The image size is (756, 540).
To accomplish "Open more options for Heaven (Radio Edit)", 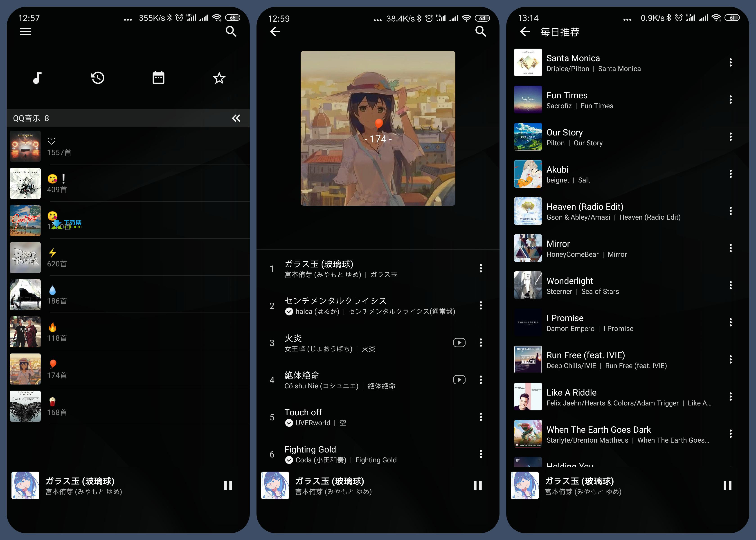I will (730, 211).
